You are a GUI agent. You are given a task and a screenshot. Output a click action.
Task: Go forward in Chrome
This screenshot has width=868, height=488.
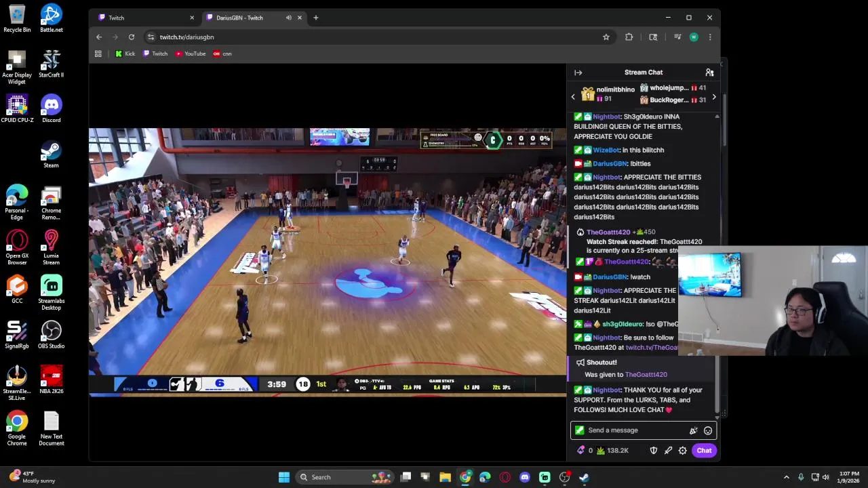(115, 37)
